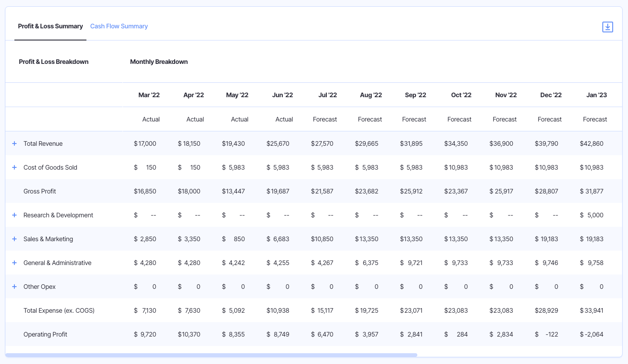Select the Jan '23 column header
Image resolution: width=628 pixels, height=364 pixels.
coord(596,94)
